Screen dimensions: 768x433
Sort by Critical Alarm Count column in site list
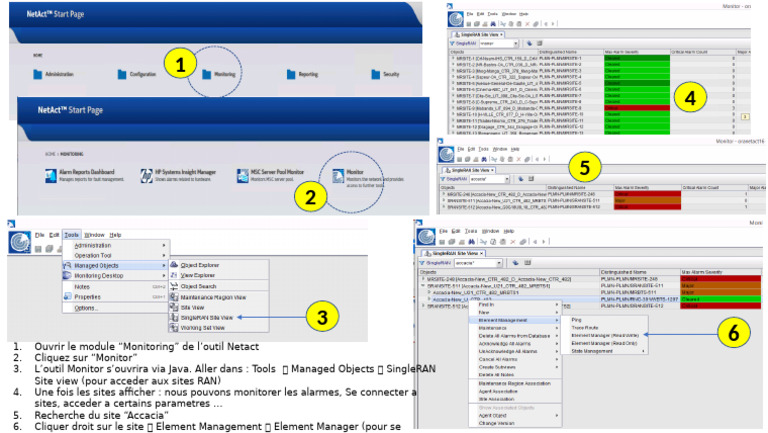click(x=702, y=52)
